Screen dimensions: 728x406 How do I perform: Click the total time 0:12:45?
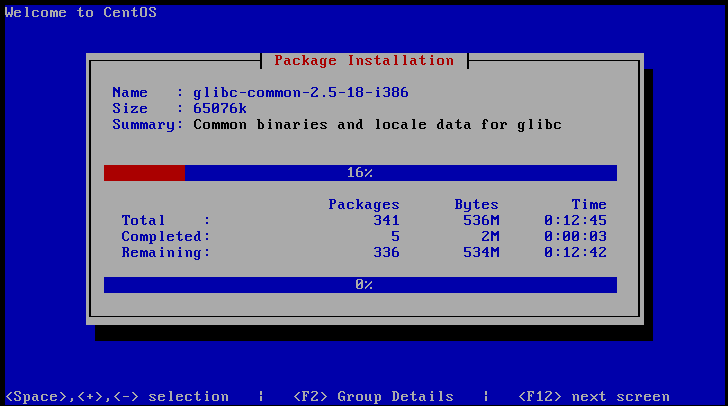575,220
